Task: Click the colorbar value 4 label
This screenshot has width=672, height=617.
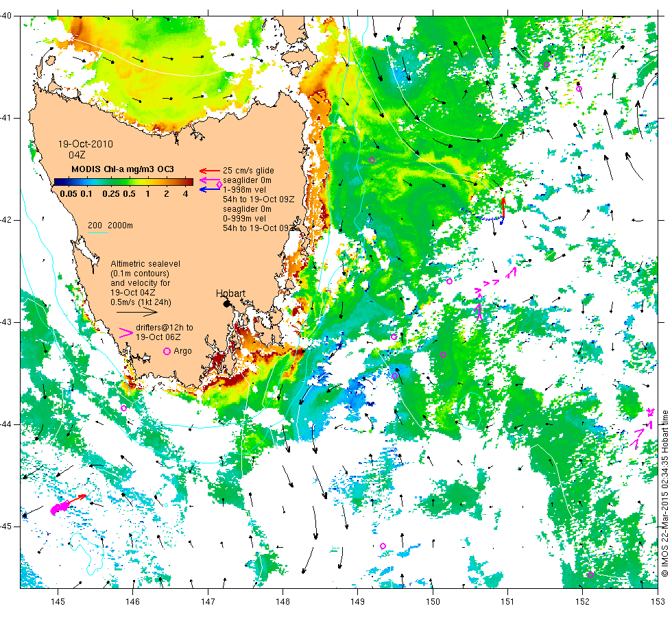Action: (x=186, y=193)
